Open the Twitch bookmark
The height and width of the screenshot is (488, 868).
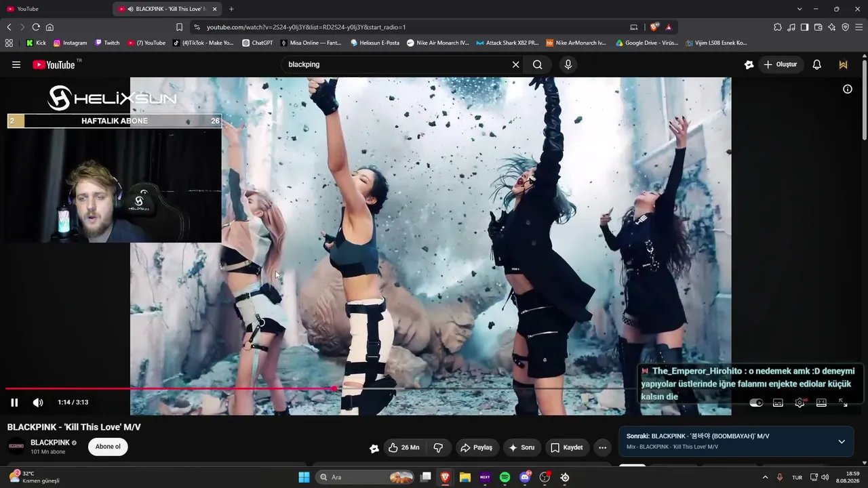point(107,43)
